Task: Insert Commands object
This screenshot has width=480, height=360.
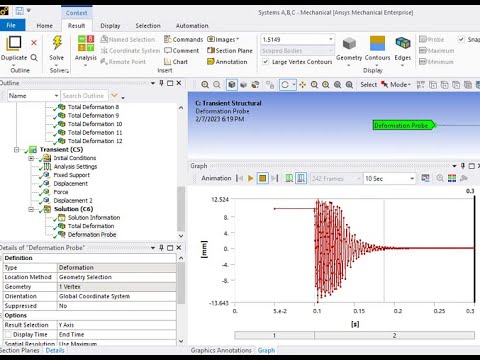Action: point(183,39)
